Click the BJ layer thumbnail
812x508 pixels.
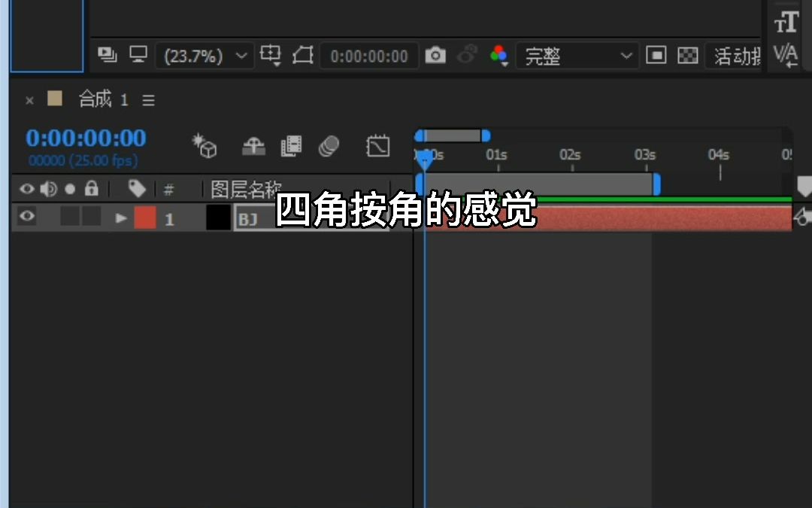click(x=218, y=217)
